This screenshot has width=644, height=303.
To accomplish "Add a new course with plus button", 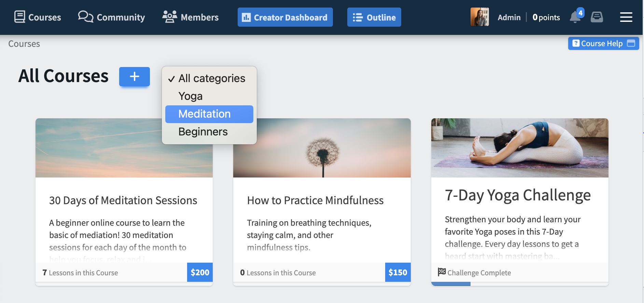I will (135, 77).
